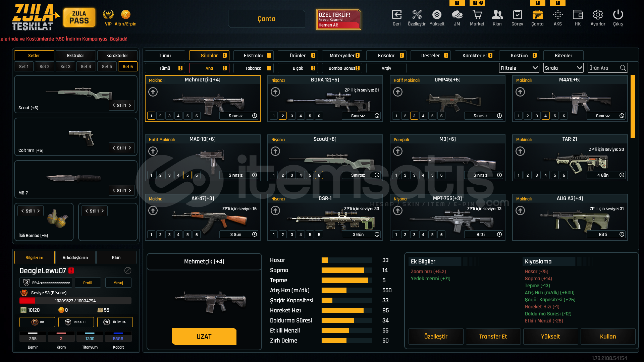
Task: Select slot 3 on AK-47[+3] card
Action: (x=169, y=235)
